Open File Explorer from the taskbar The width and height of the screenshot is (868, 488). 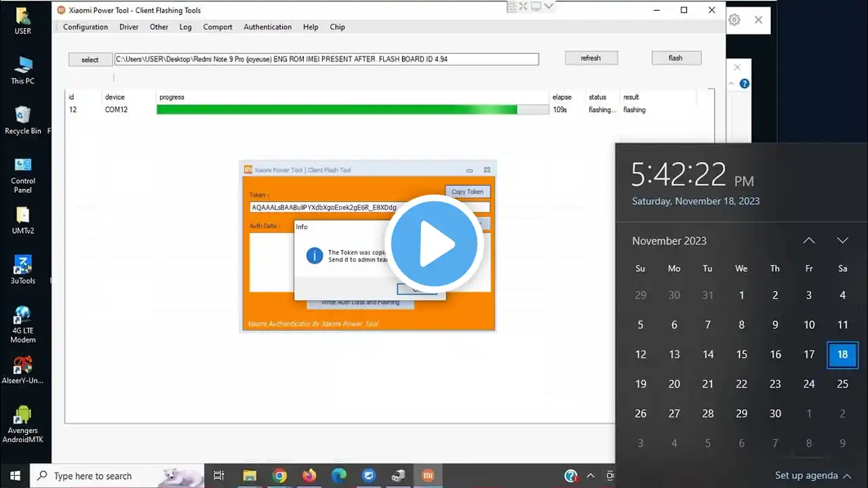click(x=250, y=476)
